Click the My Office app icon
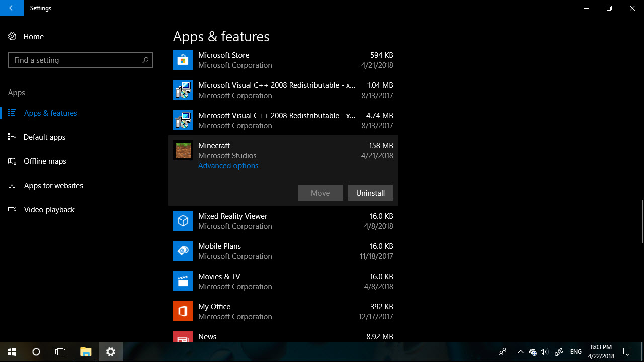Viewport: 644px width, 362px height. click(x=183, y=311)
